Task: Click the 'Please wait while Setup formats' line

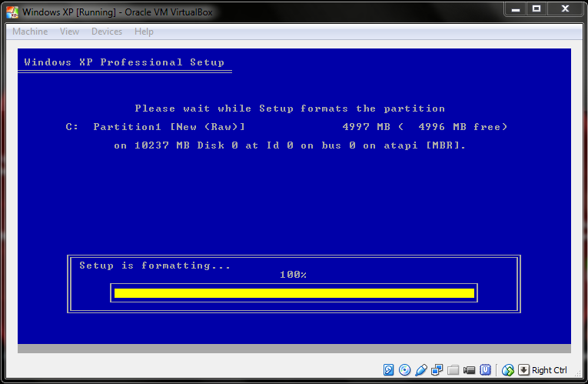Action: [x=290, y=109]
